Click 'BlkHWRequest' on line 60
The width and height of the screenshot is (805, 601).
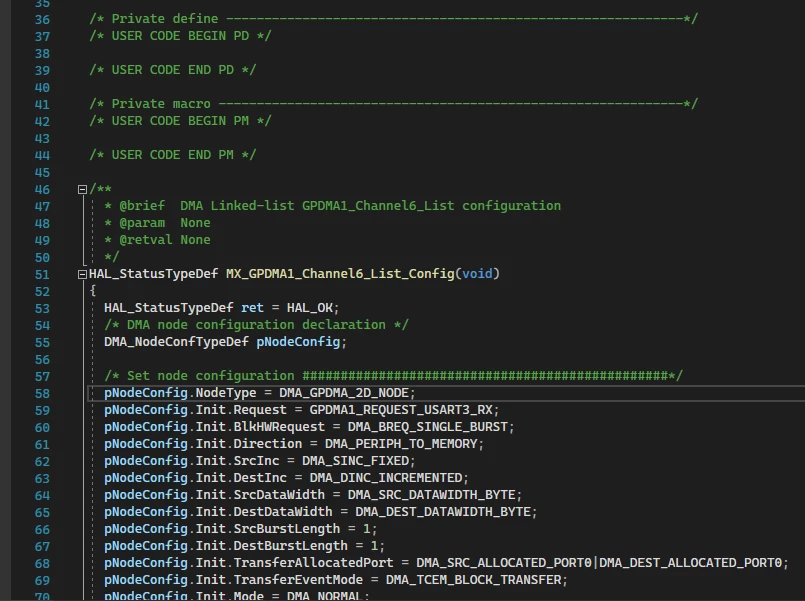point(279,426)
